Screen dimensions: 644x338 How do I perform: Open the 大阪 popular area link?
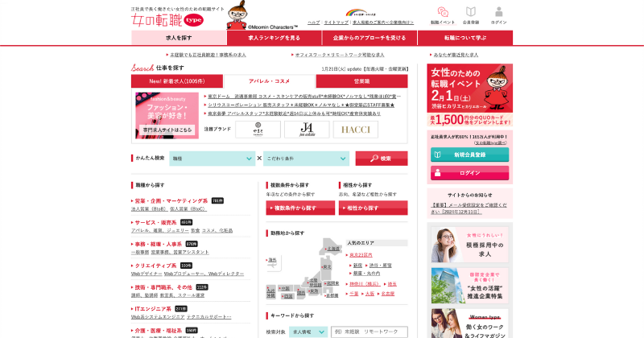pos(369,294)
